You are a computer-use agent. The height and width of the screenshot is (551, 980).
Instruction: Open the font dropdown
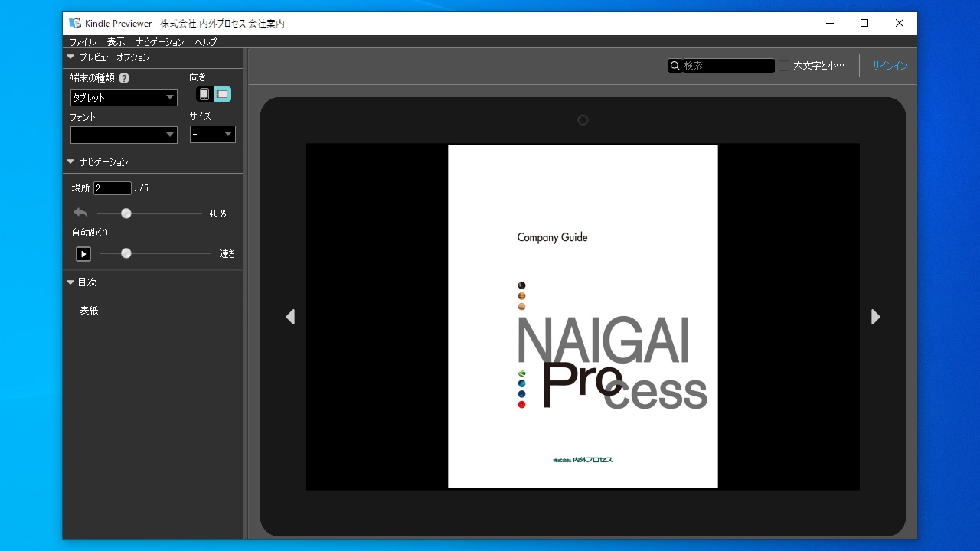tap(124, 135)
